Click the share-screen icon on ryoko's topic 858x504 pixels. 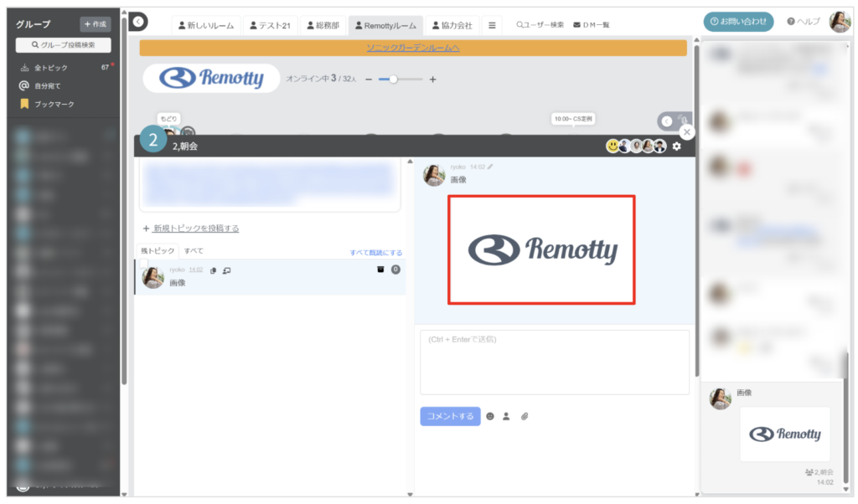coord(226,270)
